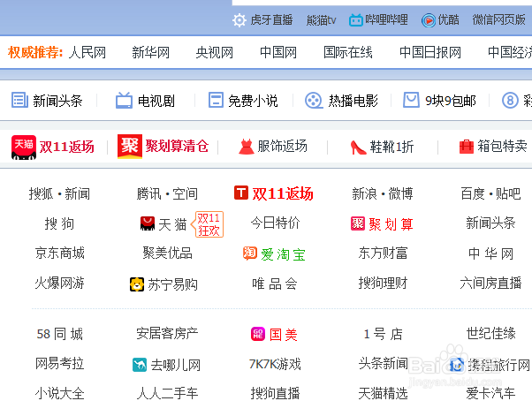Click the red dress icon for 服饰返场
532x401 pixels.
pos(247,147)
